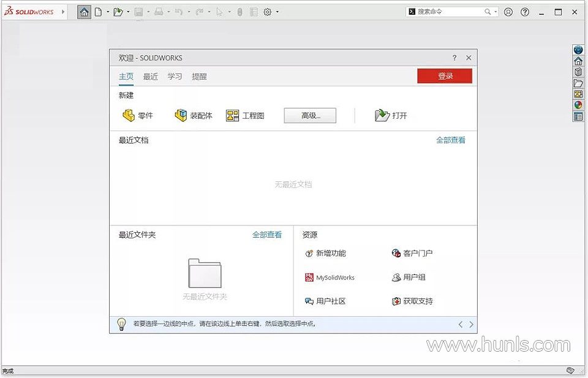Click the Redo icon in toolbar
This screenshot has height=378, width=588.
200,12
